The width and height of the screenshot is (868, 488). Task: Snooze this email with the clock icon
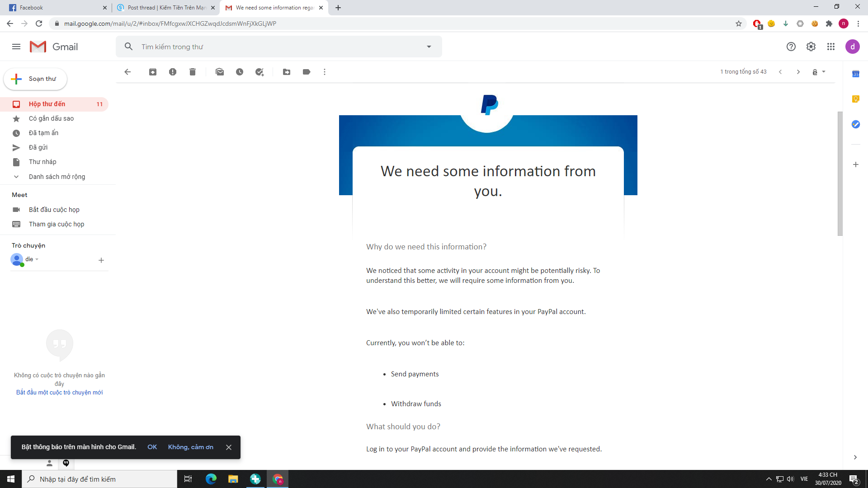pos(240,72)
